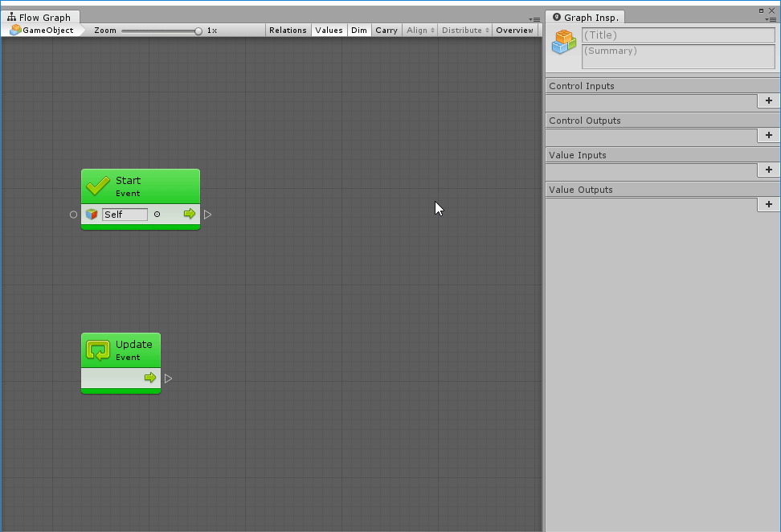781x532 pixels.
Task: Click the graph Title input field
Action: pyautogui.click(x=678, y=35)
